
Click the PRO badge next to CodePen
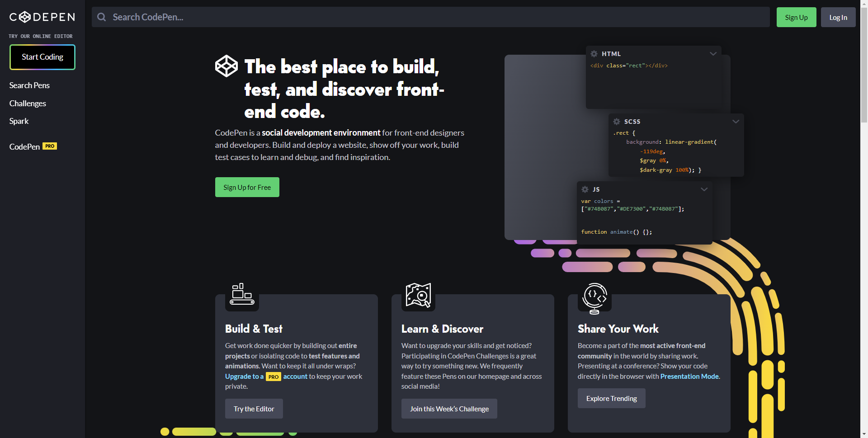click(50, 146)
